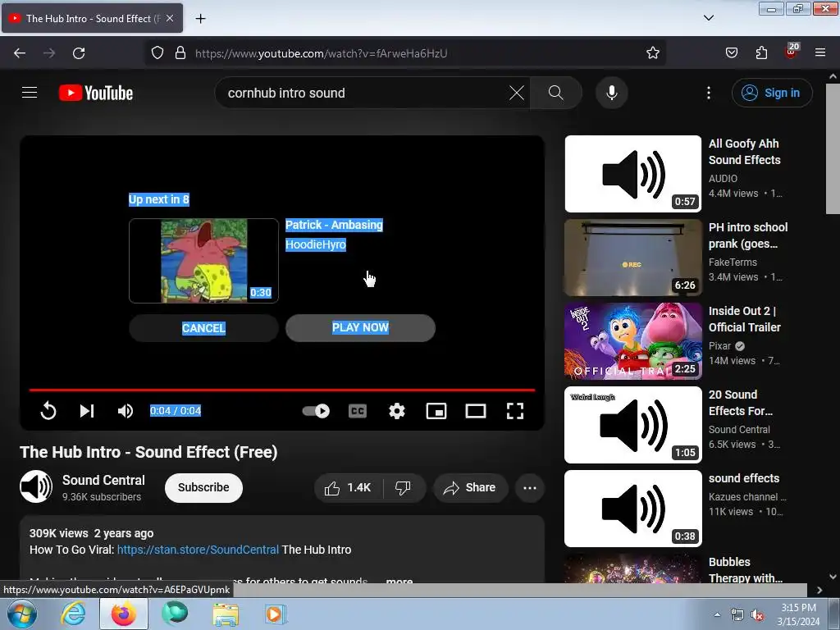Open media player taskbar icon
840x630 pixels.
point(275,614)
